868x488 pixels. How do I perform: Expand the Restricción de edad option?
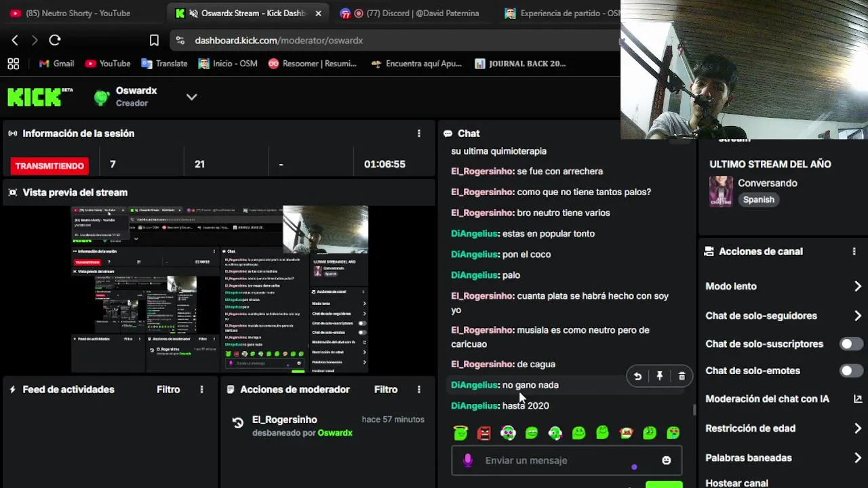click(x=783, y=428)
